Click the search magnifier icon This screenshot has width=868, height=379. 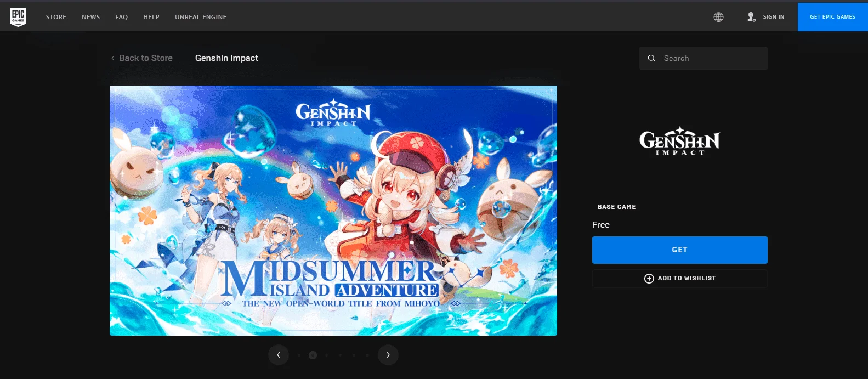coord(651,58)
